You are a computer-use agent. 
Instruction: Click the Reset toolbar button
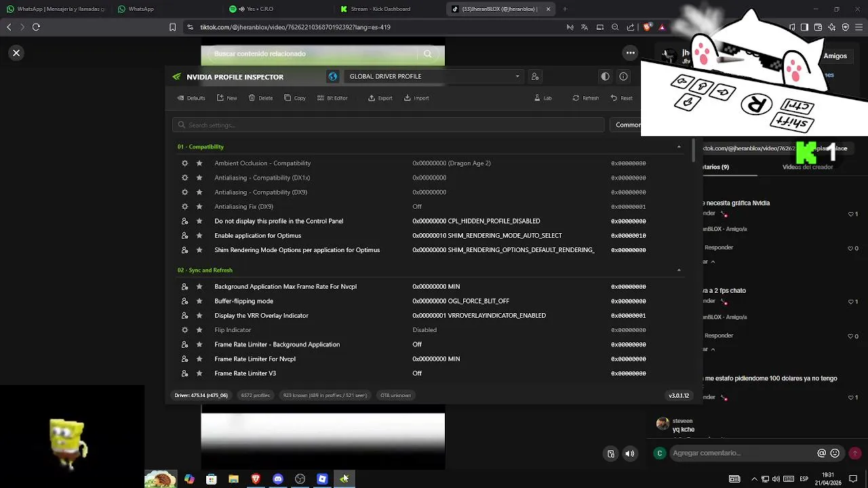tap(621, 98)
